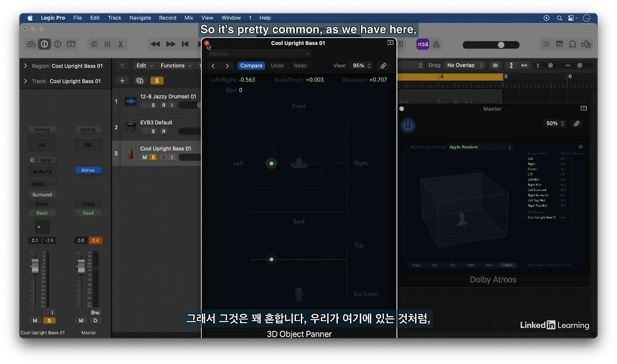Click the Rewind transport button
Screen dimensions: 617x364
[155, 44]
